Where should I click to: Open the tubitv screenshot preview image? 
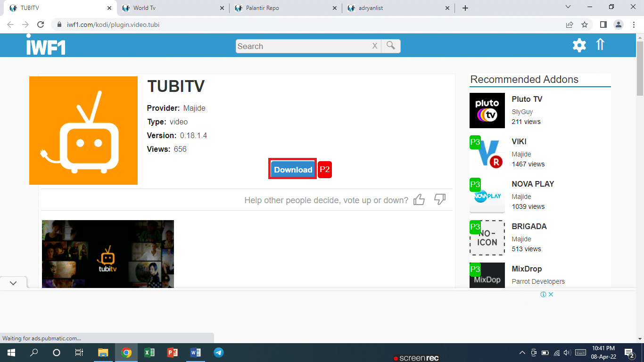(x=108, y=254)
